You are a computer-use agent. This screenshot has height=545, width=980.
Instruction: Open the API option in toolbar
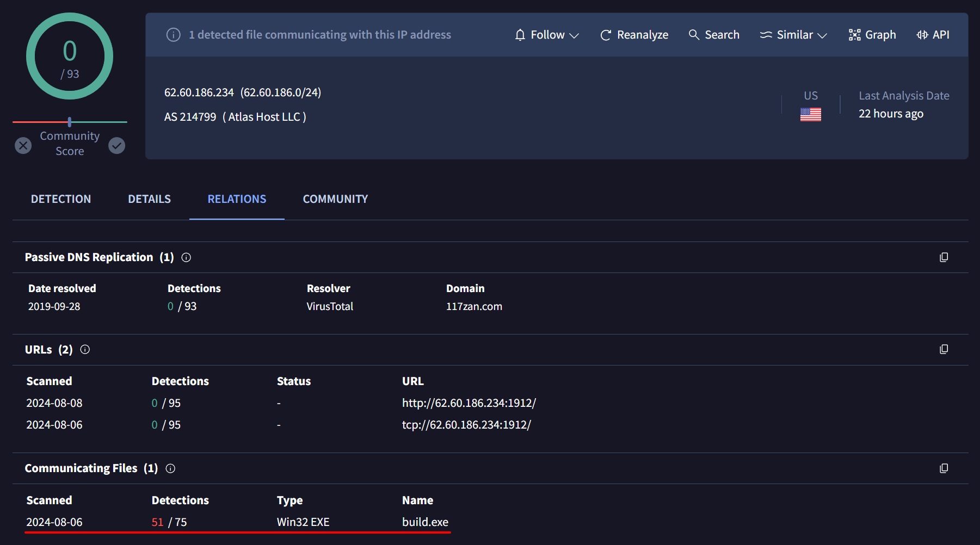click(933, 35)
